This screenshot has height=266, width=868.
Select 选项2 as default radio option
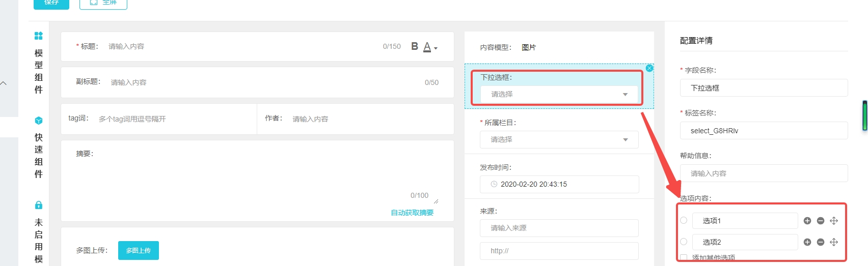click(x=684, y=242)
